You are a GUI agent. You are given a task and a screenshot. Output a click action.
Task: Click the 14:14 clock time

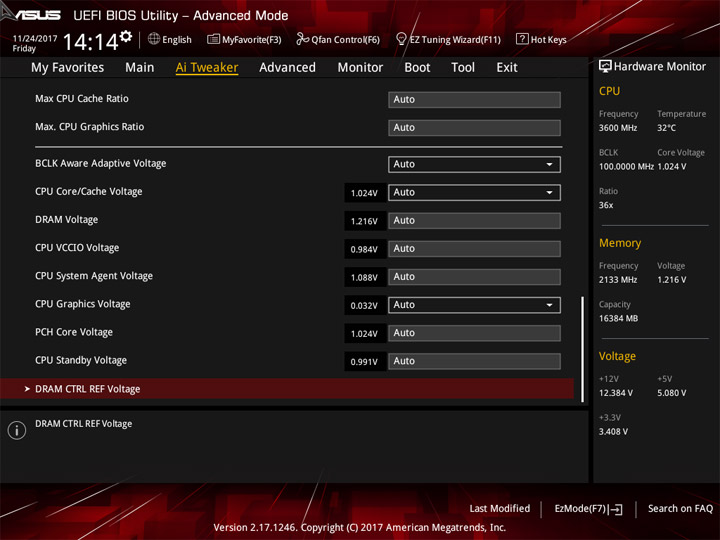coord(90,42)
